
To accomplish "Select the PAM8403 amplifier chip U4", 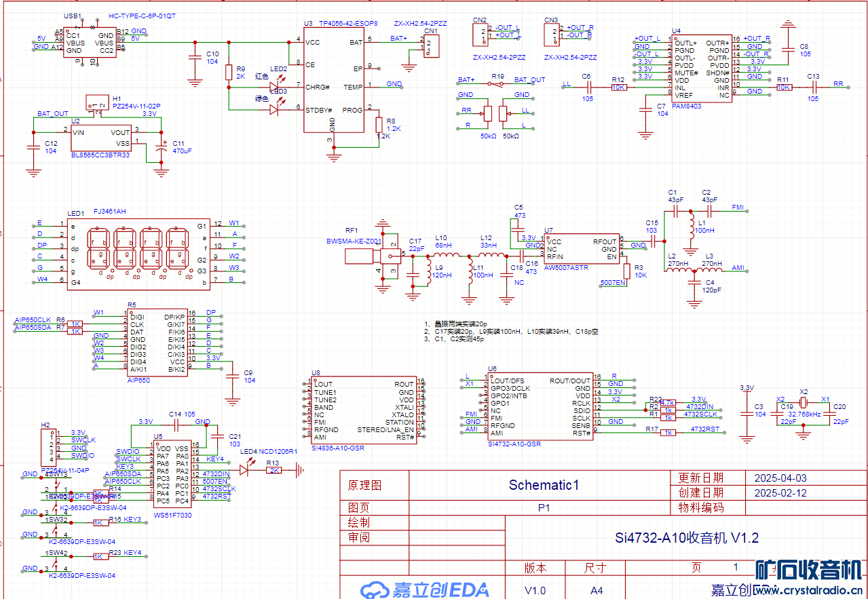I will tap(701, 69).
